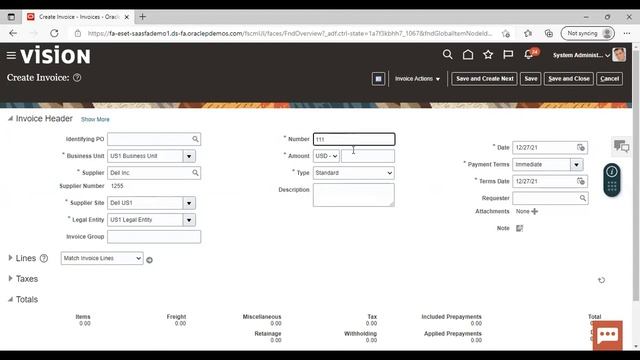Screen dimensions: 640x360
Task: Click the Amount input field
Action: (x=368, y=156)
